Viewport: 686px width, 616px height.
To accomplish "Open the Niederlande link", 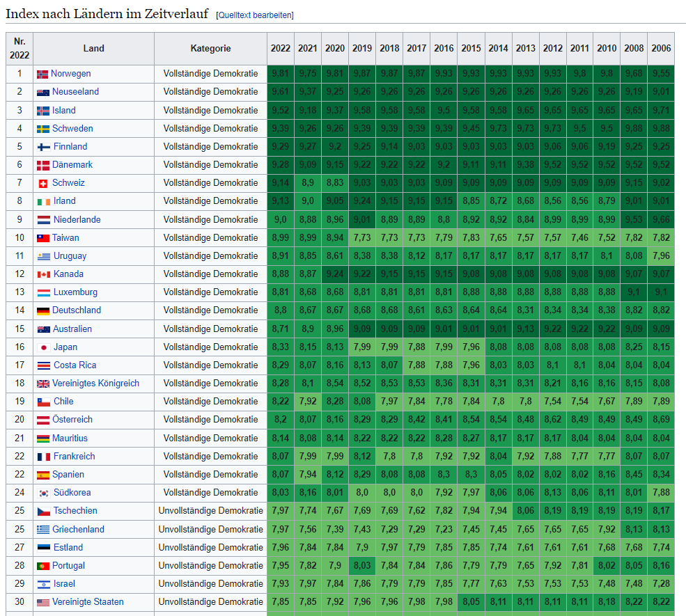I will pyautogui.click(x=77, y=219).
